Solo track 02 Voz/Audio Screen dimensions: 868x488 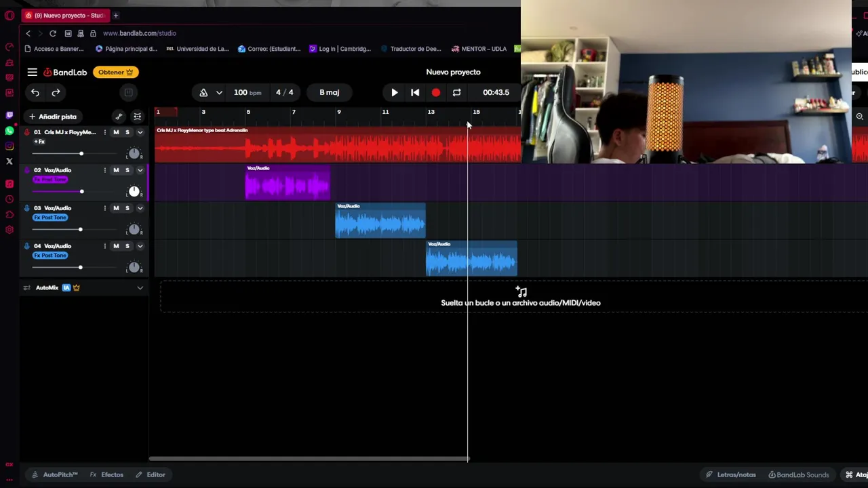[x=127, y=170]
